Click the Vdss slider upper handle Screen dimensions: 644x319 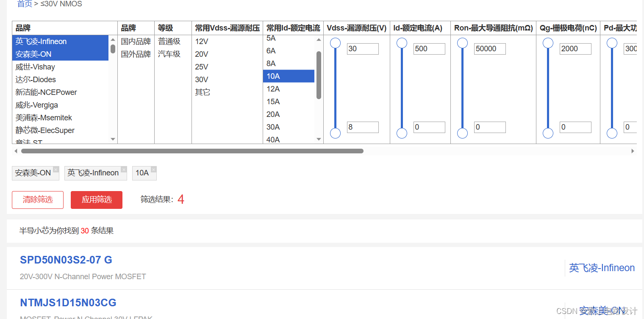(x=336, y=43)
